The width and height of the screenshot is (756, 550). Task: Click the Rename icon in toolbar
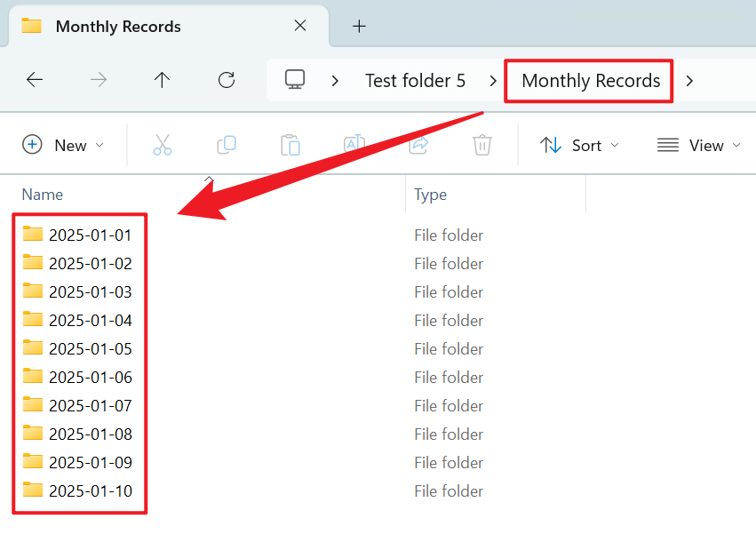click(354, 145)
